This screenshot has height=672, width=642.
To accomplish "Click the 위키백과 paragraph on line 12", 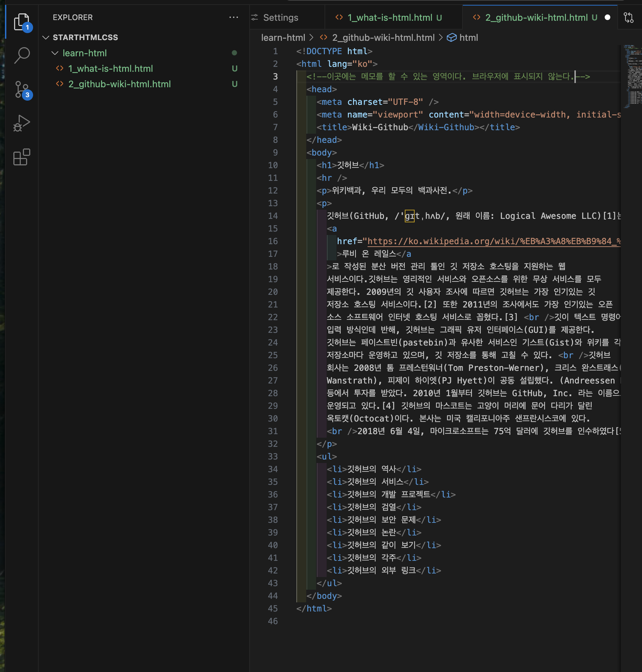I will pos(394,190).
